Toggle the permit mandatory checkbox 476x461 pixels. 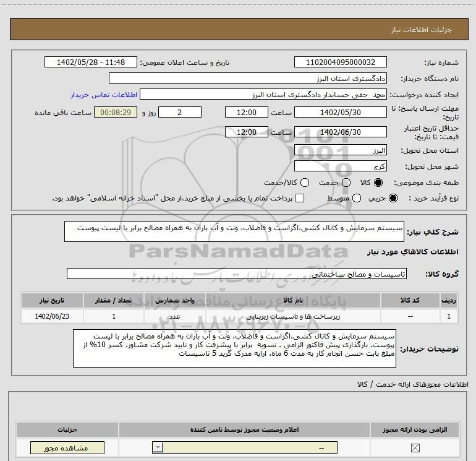point(415,447)
